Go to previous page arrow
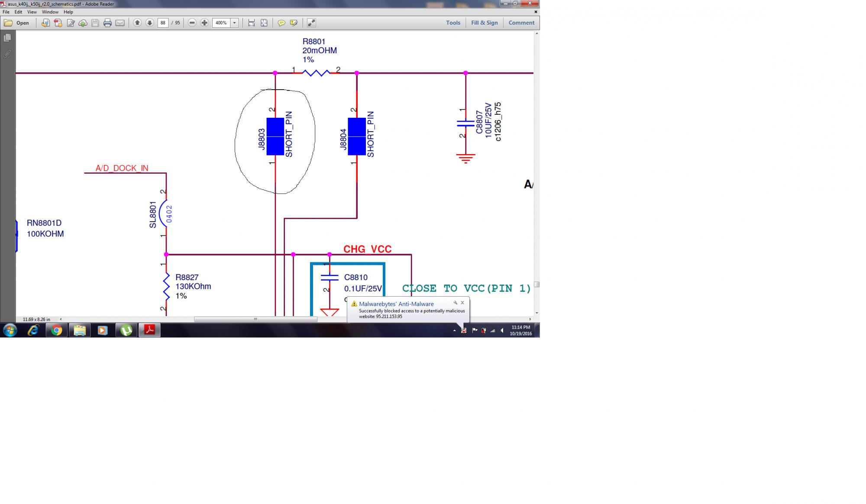This screenshot has height=504, width=866. [137, 23]
